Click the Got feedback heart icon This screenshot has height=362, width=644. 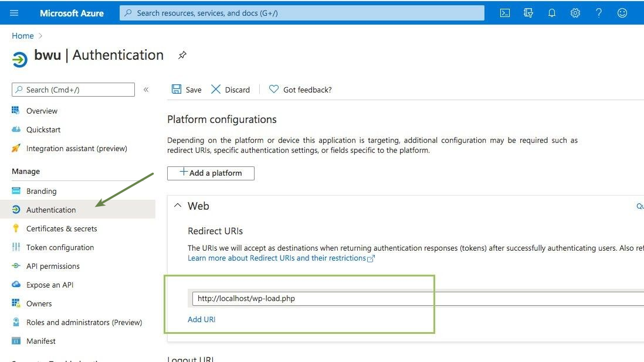[273, 89]
